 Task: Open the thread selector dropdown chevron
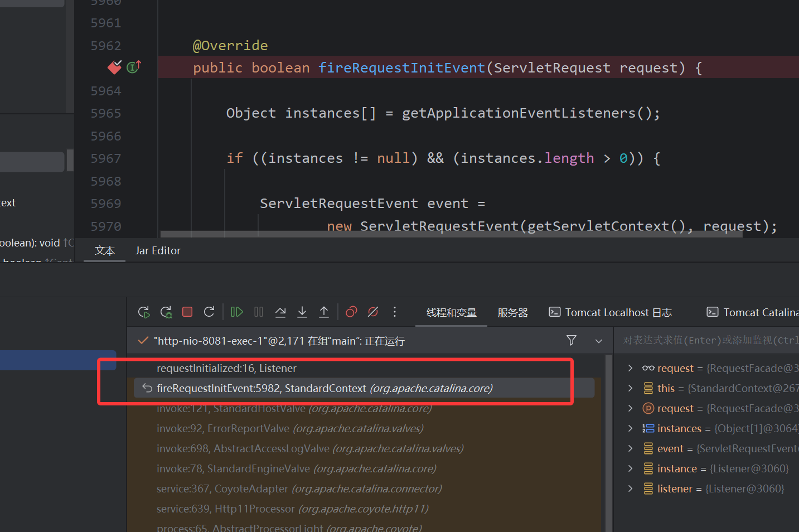(599, 341)
